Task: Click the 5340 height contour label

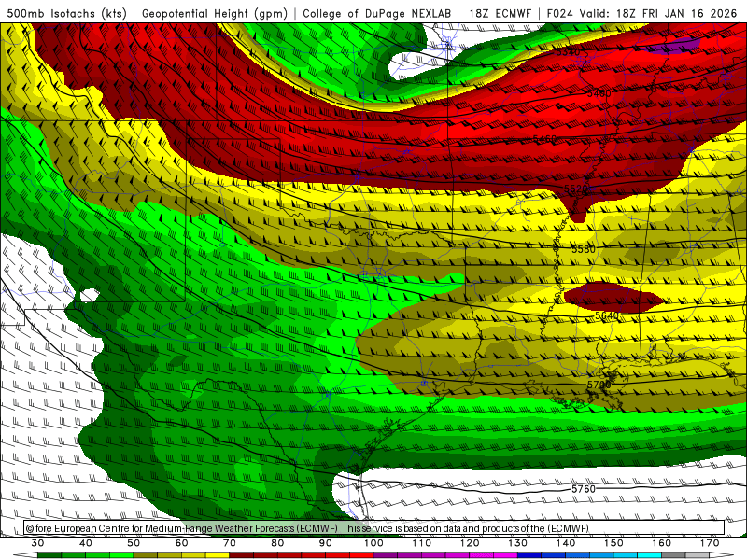Action: point(568,52)
